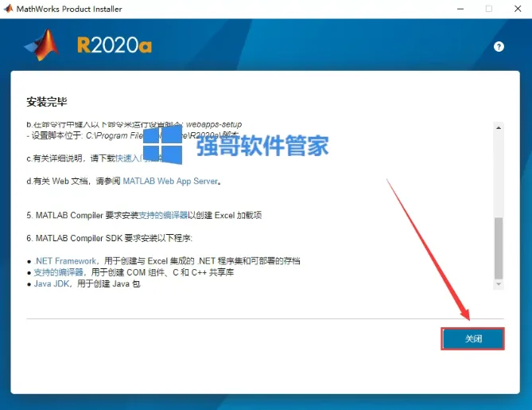Click the scrollbar up arrow
The width and height of the screenshot is (532, 410).
click(x=499, y=128)
